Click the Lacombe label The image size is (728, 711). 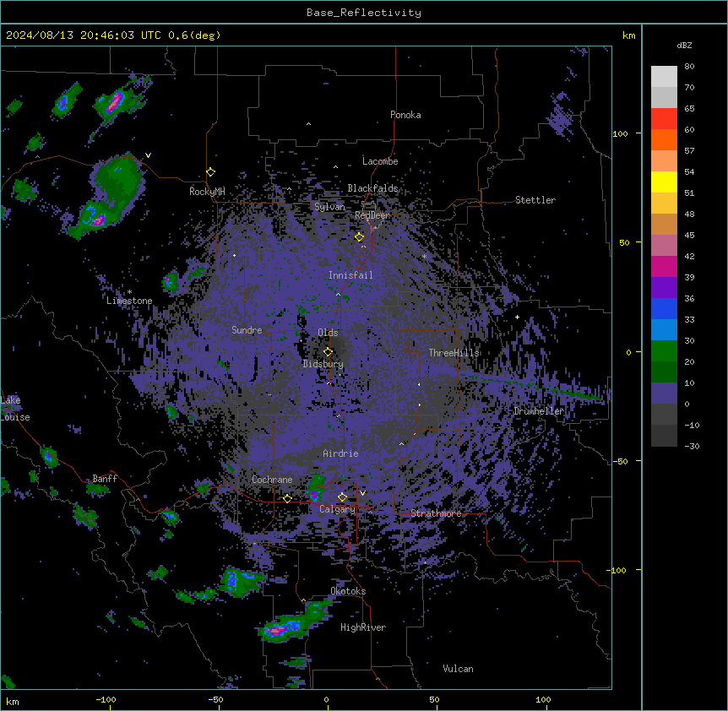pyautogui.click(x=380, y=161)
